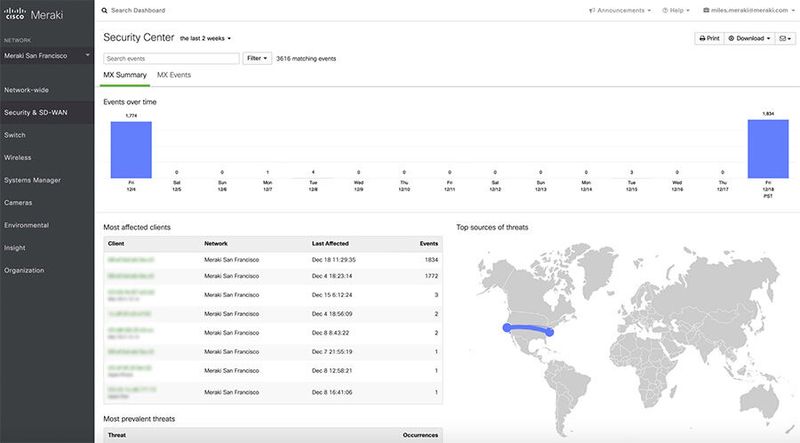Click the Security Center page title

click(x=139, y=37)
